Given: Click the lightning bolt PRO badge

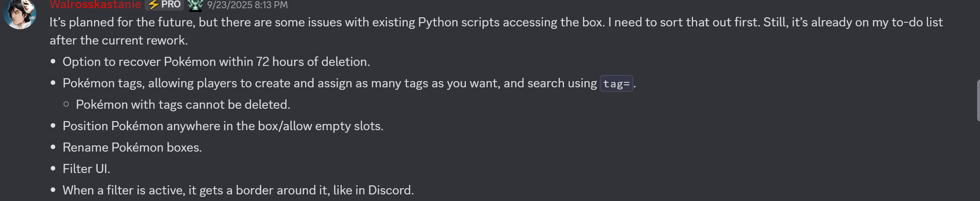Looking at the screenshot, I should point(165,5).
